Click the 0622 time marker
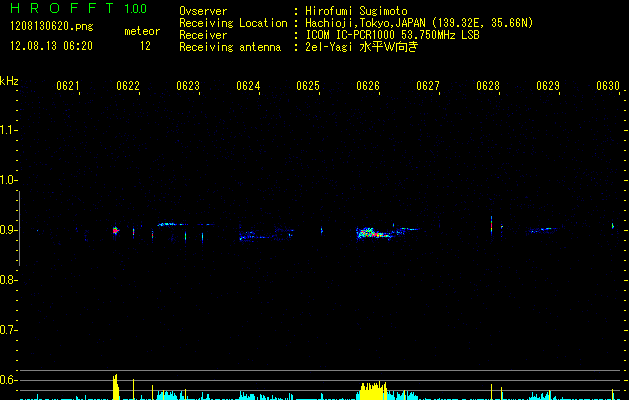The height and width of the screenshot is (400, 629). tap(128, 86)
